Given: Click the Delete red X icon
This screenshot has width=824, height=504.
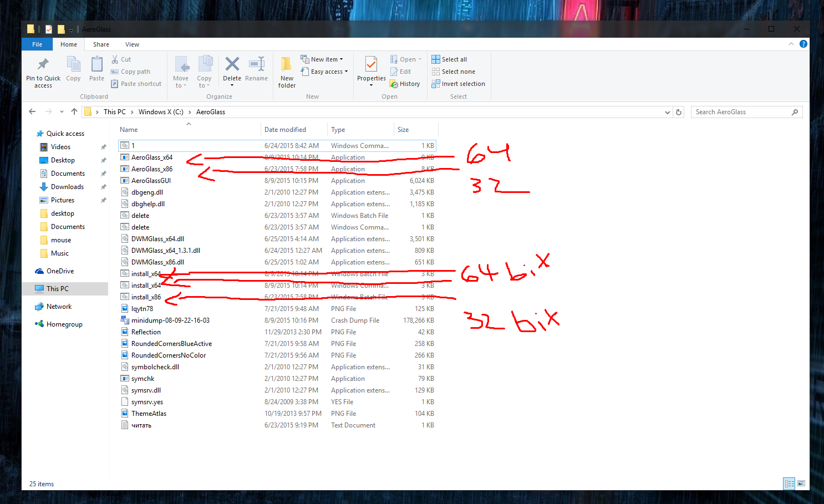Looking at the screenshot, I should coord(232,64).
